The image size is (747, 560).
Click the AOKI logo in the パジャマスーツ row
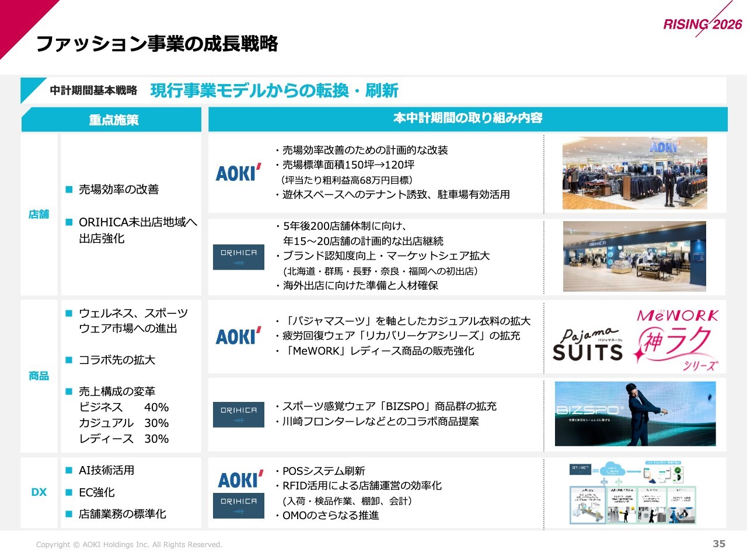coord(238,336)
